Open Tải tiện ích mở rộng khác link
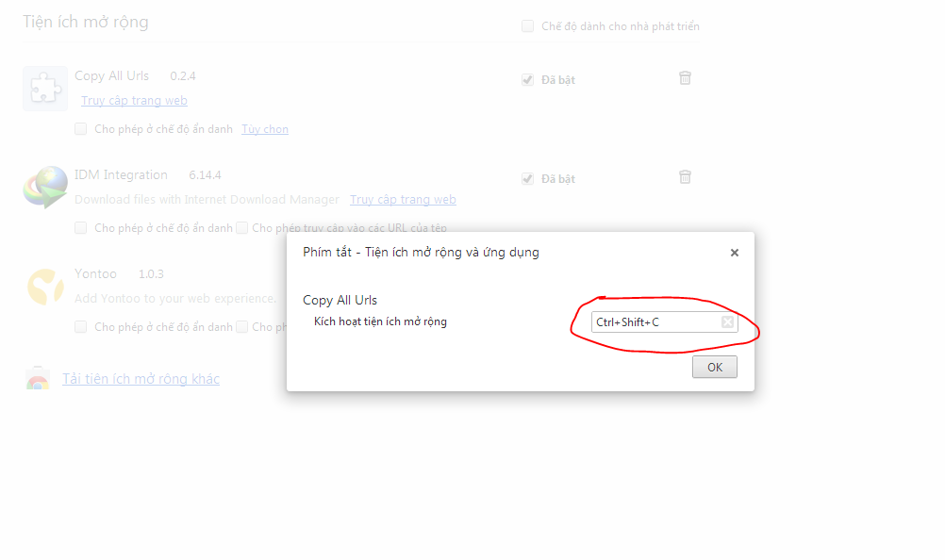 coord(141,379)
